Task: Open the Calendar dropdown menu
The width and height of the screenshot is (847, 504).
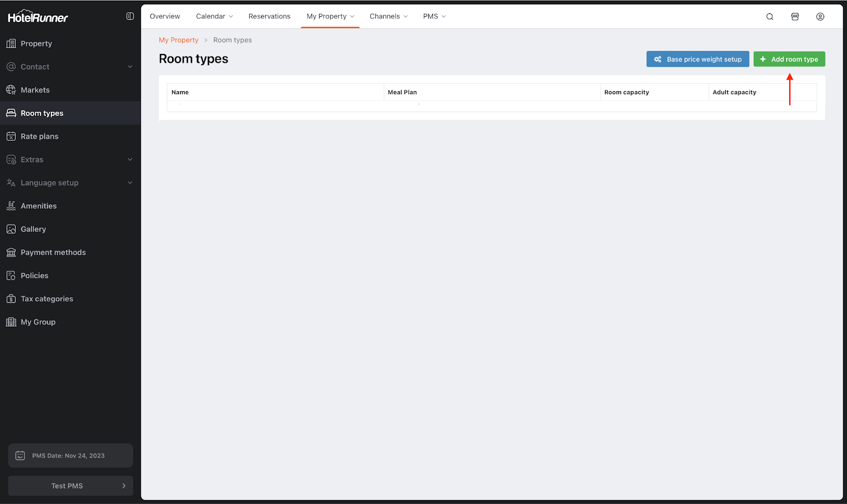Action: click(214, 16)
